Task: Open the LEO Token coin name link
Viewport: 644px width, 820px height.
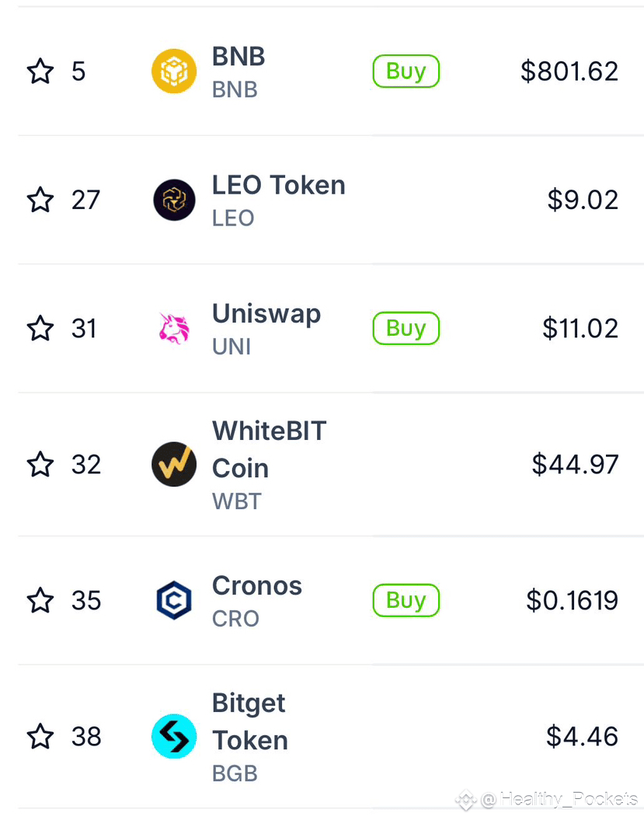Action: click(x=278, y=186)
